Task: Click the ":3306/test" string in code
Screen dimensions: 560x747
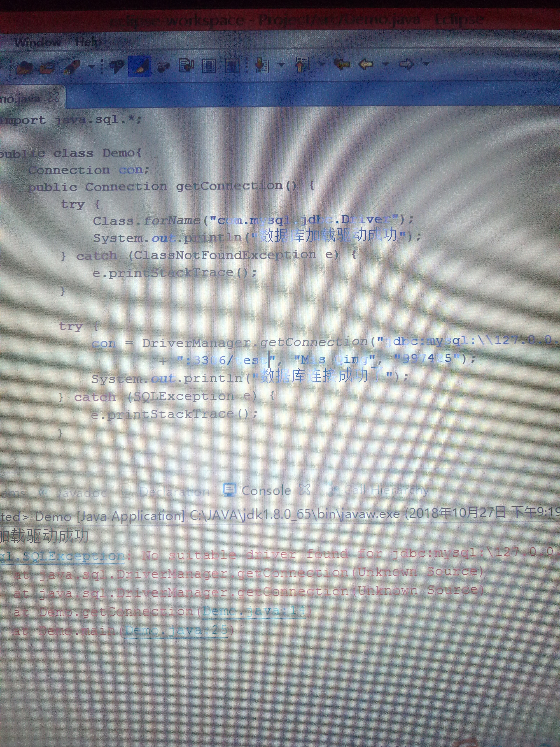Action: [x=227, y=360]
